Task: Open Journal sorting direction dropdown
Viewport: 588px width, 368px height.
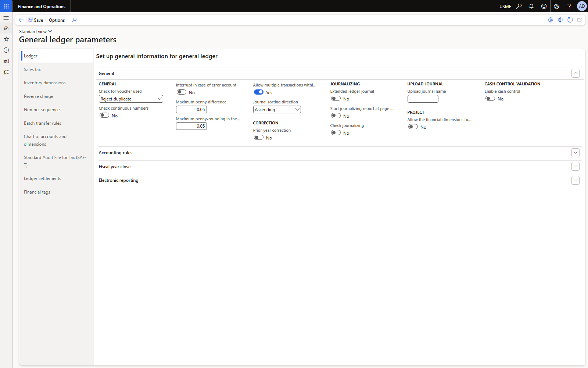Action: point(277,110)
